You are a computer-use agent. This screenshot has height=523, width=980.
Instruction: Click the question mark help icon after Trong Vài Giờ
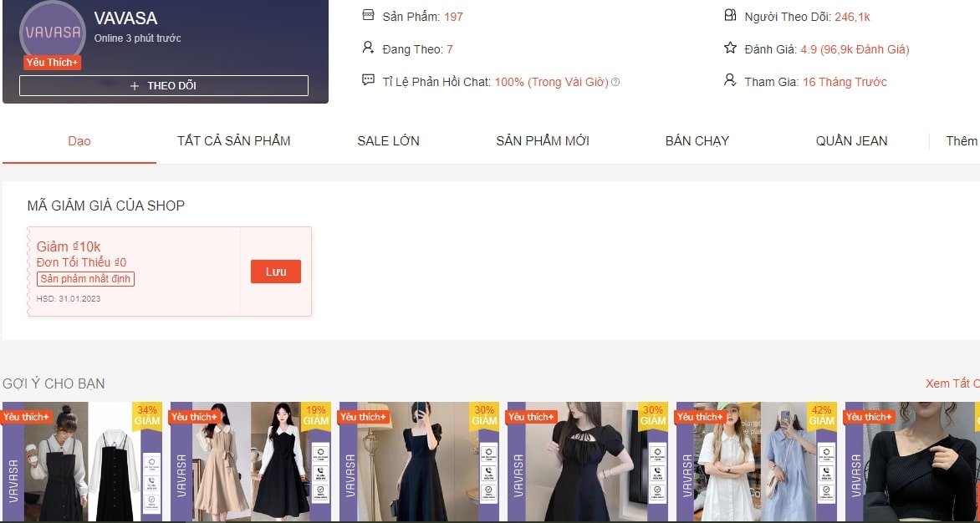pyautogui.click(x=615, y=82)
